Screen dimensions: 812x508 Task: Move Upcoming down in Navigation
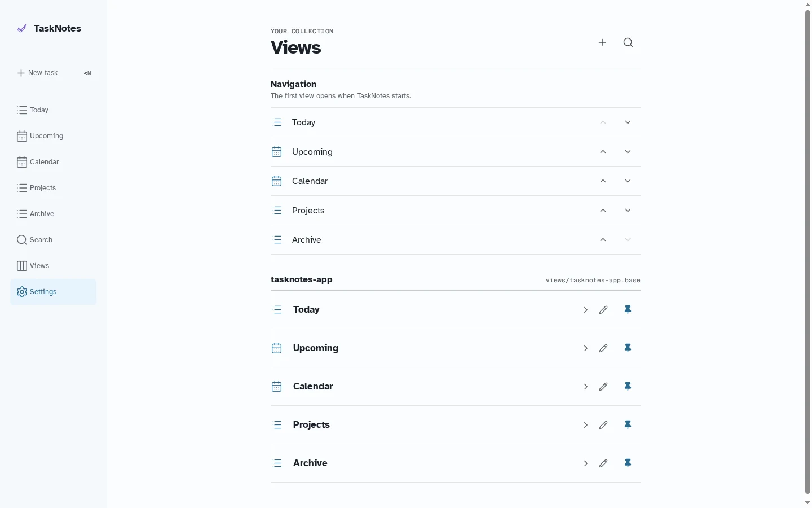pos(628,152)
